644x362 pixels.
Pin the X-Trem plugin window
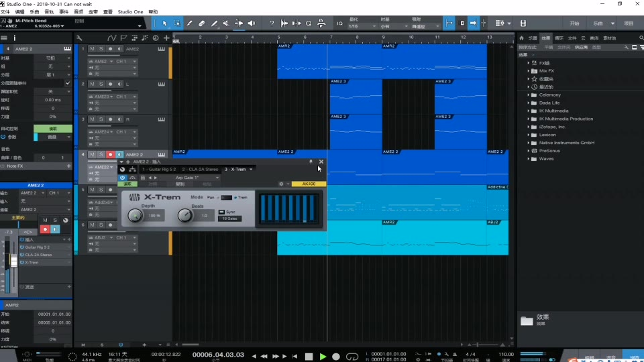311,162
